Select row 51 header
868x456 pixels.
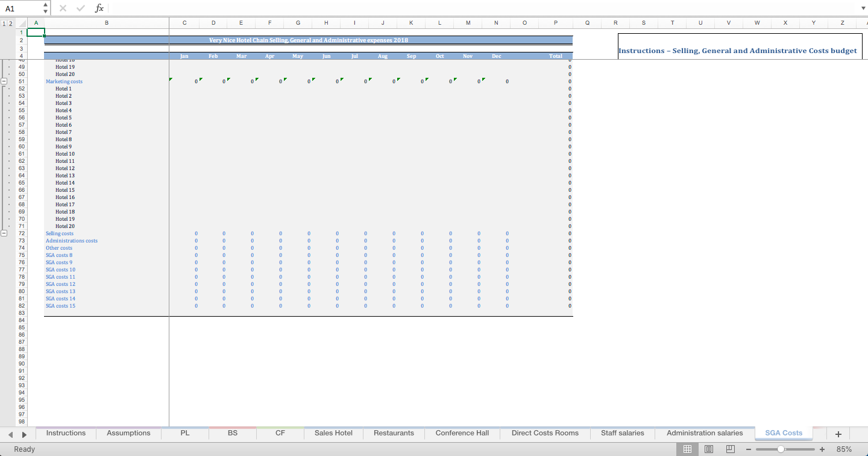(22, 81)
